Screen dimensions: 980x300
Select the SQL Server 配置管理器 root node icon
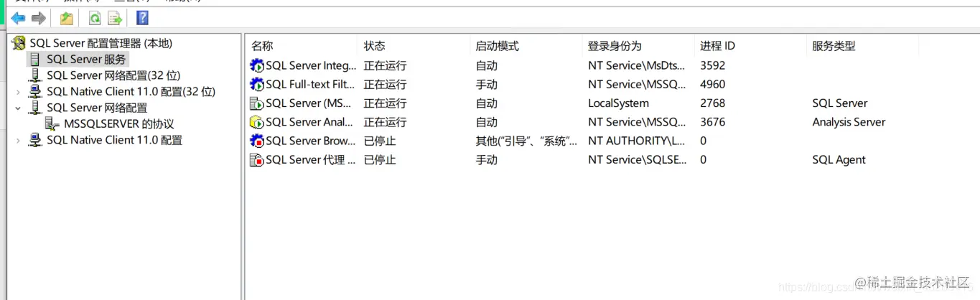click(19, 44)
